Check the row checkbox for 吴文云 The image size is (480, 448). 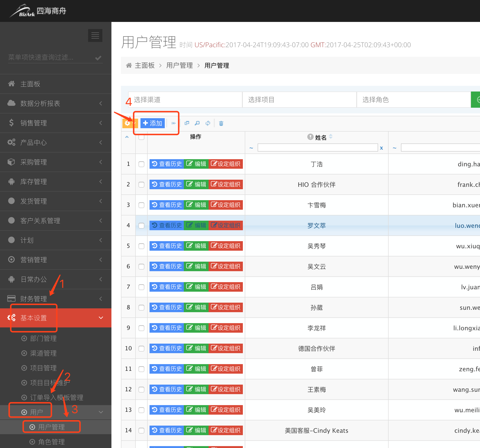point(141,266)
